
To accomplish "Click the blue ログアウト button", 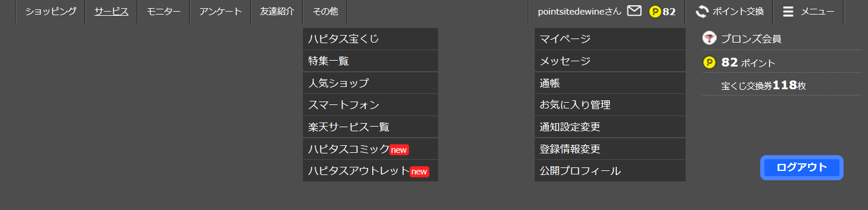I will 802,167.
